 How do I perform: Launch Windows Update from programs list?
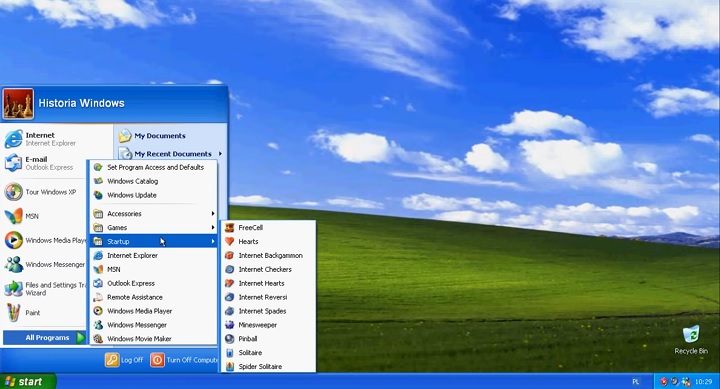click(153, 195)
